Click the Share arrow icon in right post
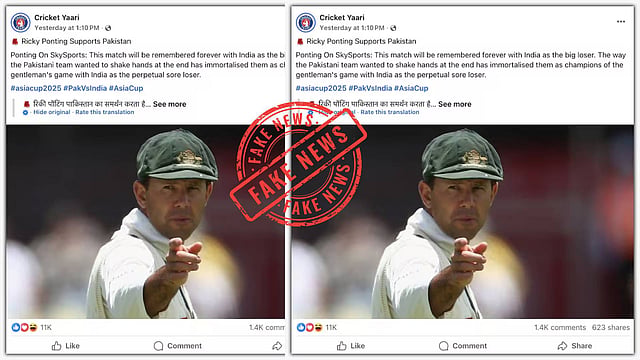Image resolution: width=640 pixels, height=360 pixels. click(562, 346)
